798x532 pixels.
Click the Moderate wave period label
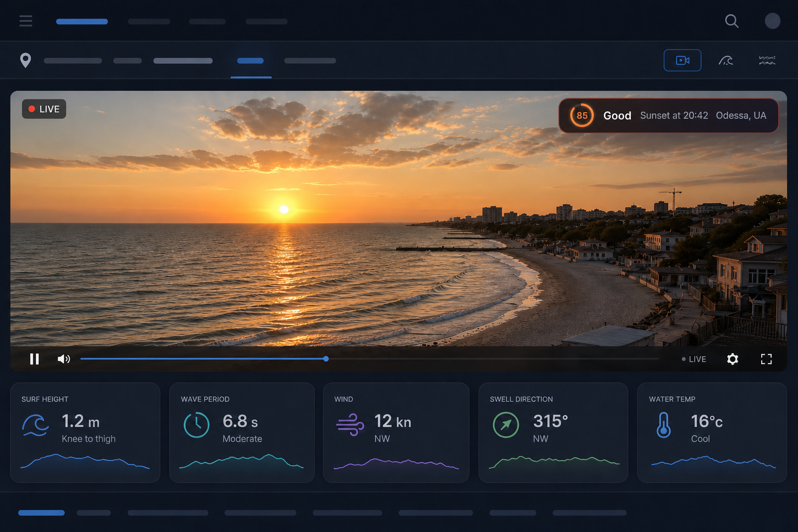pos(242,439)
